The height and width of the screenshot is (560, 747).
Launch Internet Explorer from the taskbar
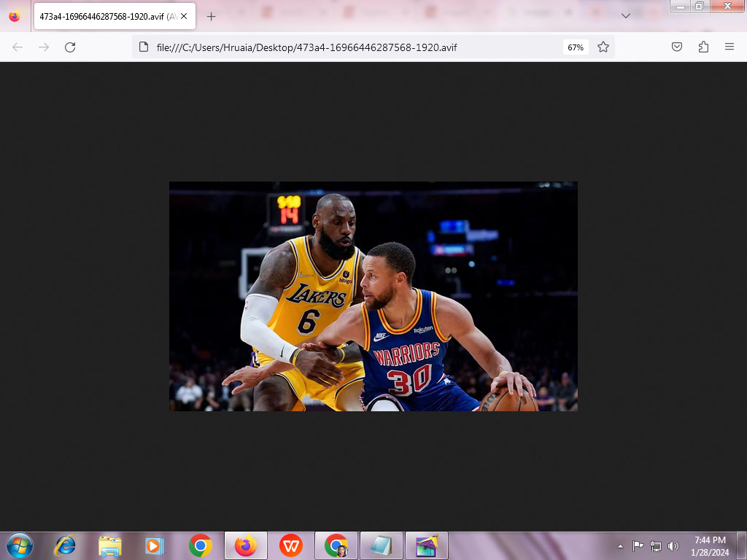[x=66, y=545]
